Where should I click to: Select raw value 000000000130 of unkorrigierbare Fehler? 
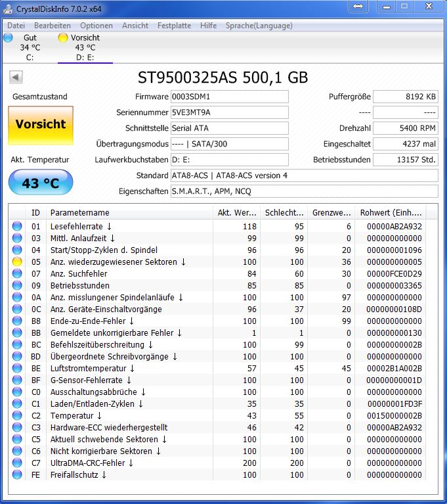click(394, 333)
